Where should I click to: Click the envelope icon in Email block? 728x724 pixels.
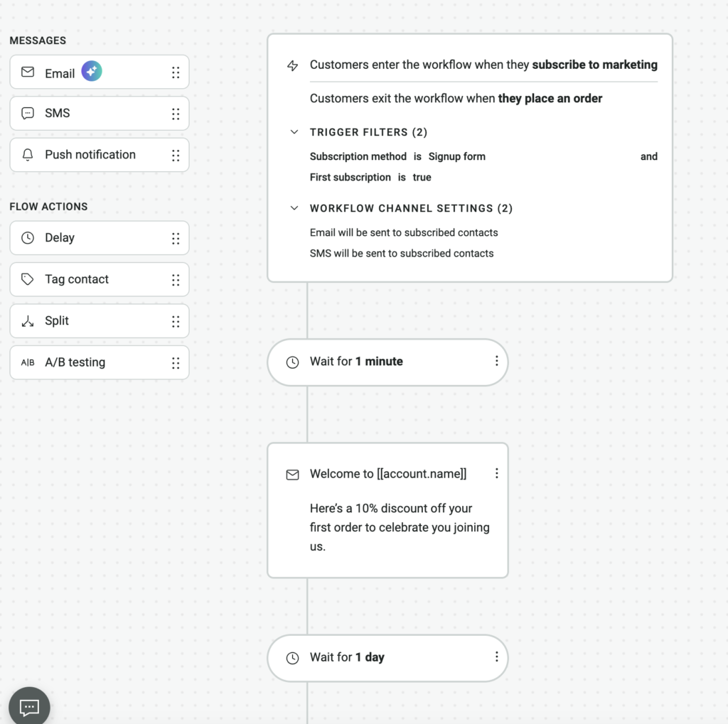pos(28,72)
